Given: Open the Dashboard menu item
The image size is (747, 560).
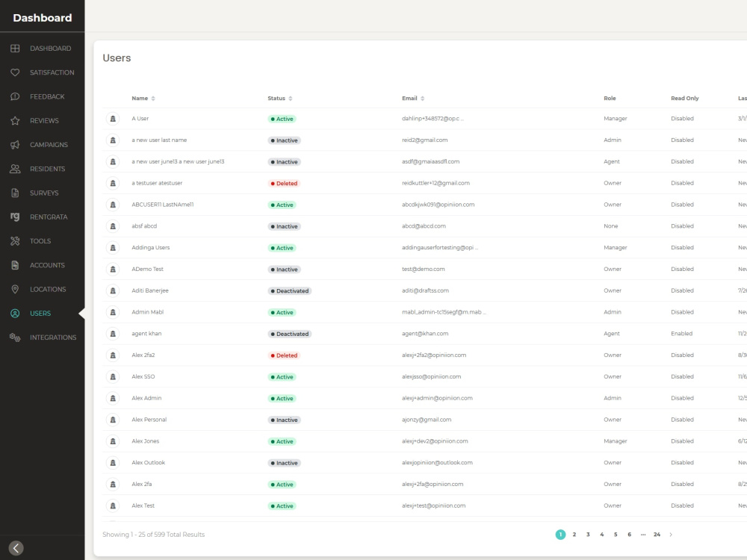Looking at the screenshot, I should (51, 48).
